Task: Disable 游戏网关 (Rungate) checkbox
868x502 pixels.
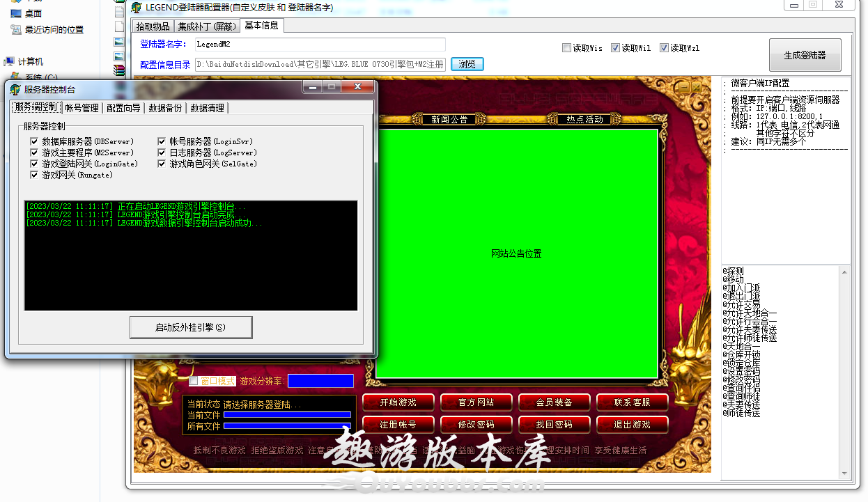Action: (x=34, y=175)
